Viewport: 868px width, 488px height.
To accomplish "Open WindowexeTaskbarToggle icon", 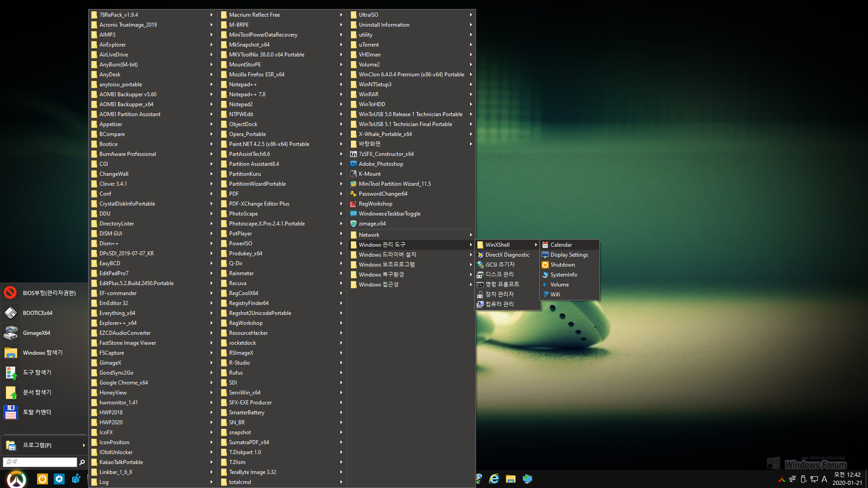I will [x=354, y=214].
